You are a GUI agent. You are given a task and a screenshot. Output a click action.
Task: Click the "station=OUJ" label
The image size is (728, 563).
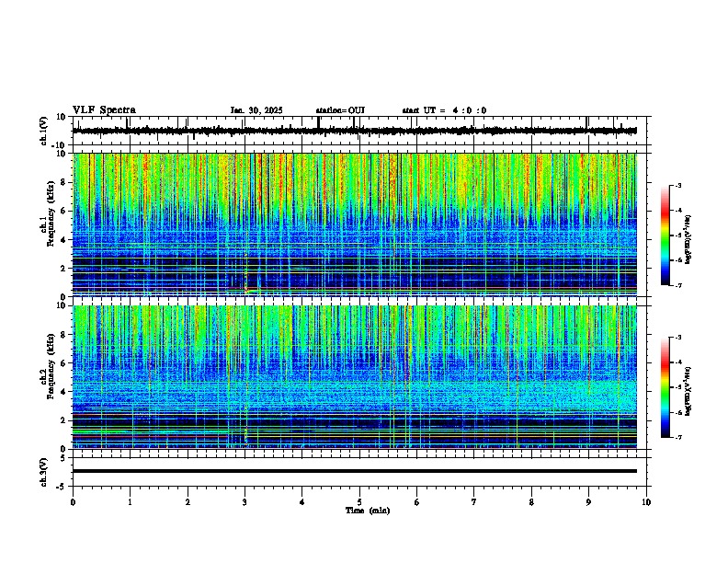[340, 110]
